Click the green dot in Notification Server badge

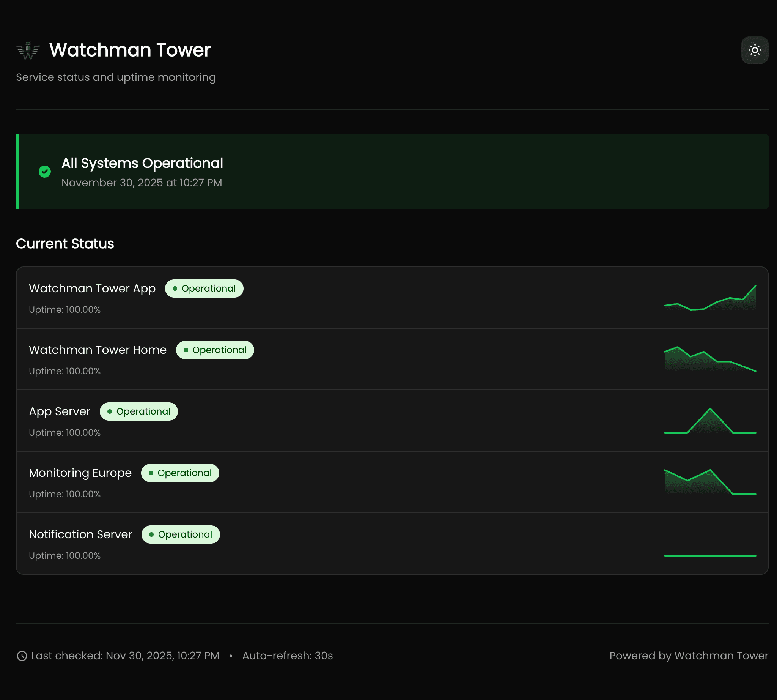click(152, 534)
